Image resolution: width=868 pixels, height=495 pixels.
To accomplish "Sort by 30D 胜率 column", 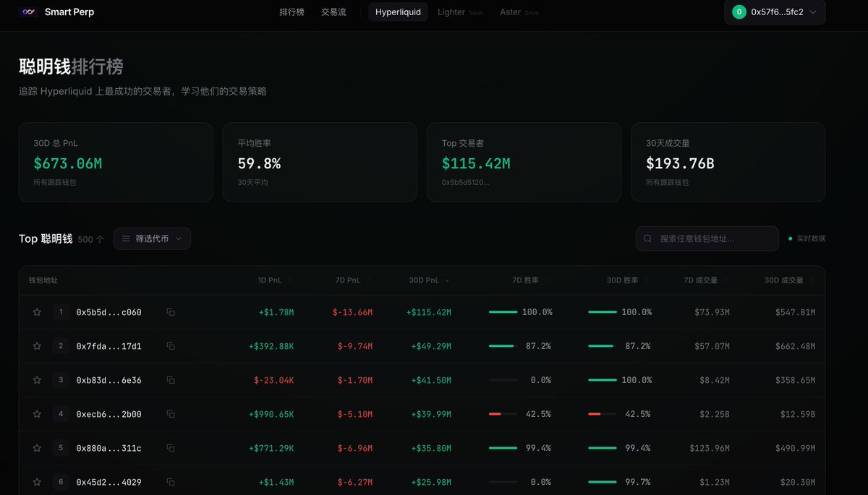I will click(627, 280).
